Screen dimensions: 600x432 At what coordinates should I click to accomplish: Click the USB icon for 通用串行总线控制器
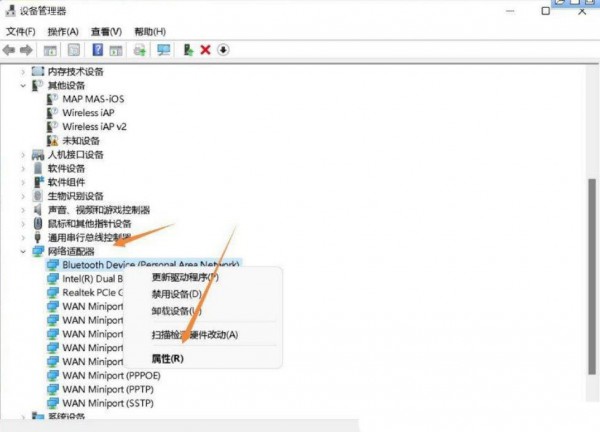coord(38,237)
